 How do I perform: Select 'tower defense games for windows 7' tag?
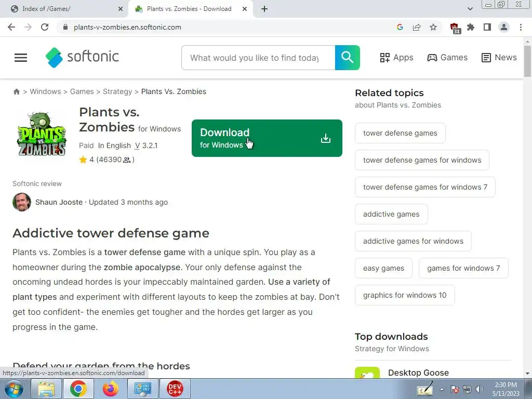[425, 187]
